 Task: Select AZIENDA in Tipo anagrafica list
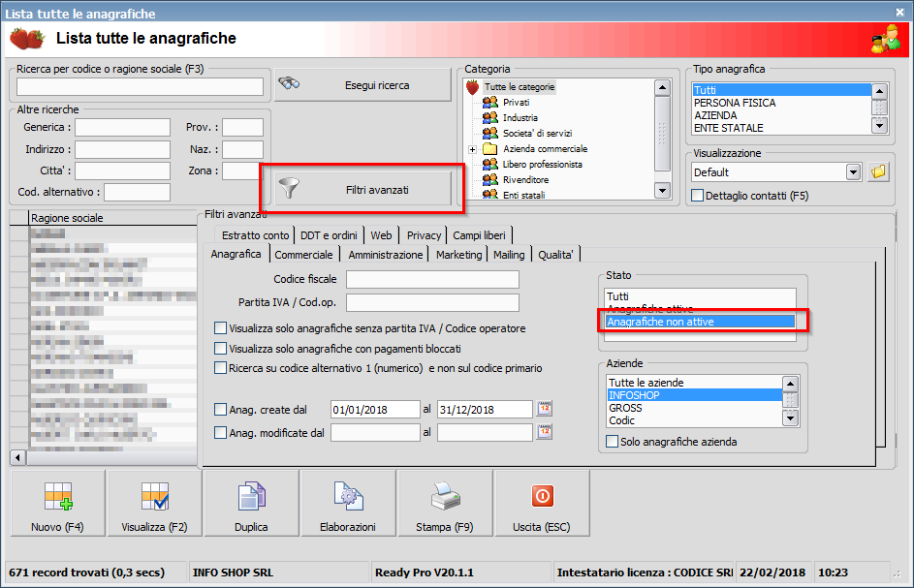click(781, 115)
